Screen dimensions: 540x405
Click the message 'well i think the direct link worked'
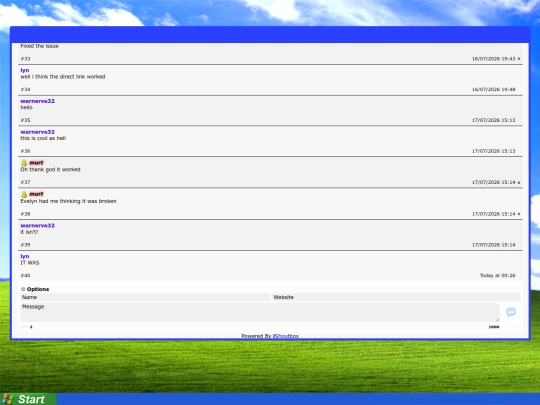click(x=63, y=77)
